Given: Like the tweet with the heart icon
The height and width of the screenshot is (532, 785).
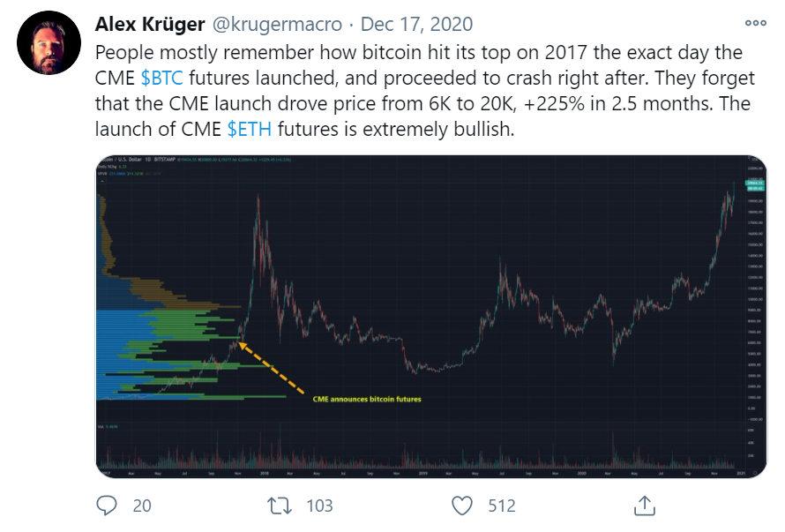Looking at the screenshot, I should pos(461,506).
